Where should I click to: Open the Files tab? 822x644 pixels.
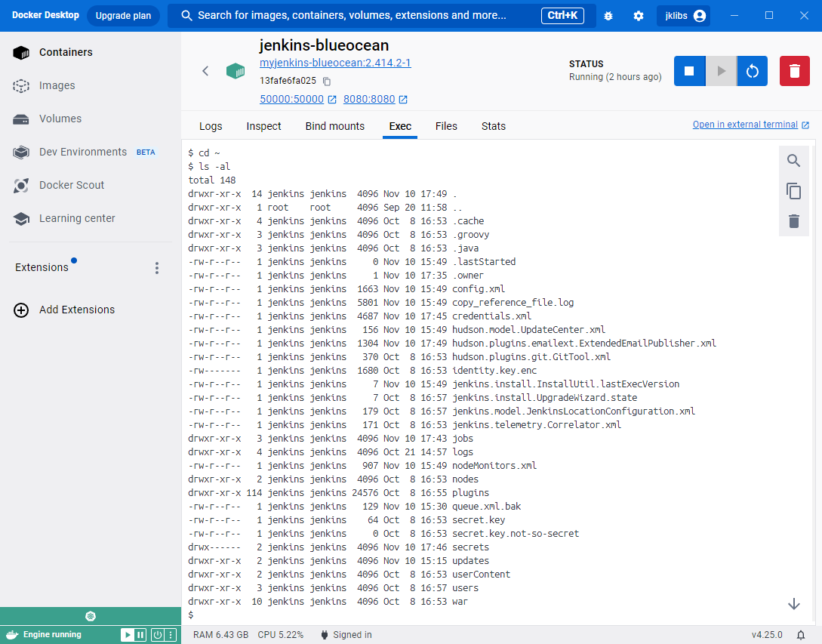point(446,126)
